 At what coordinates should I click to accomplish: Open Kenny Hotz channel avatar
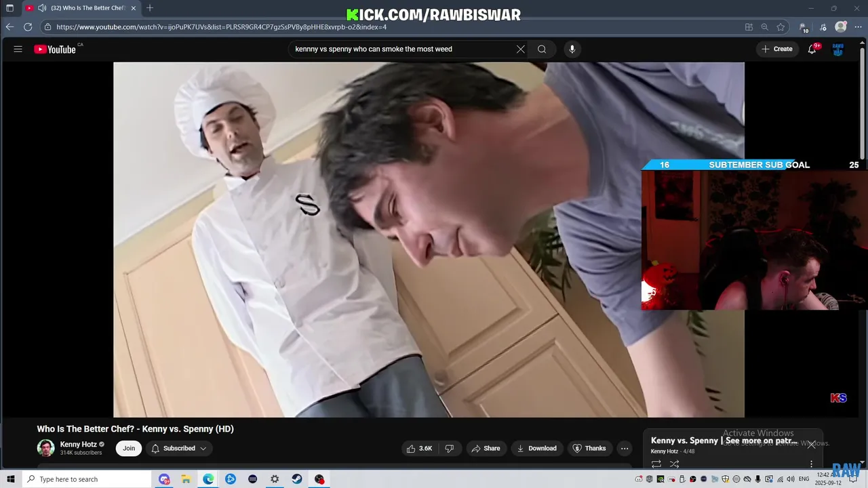pos(46,448)
